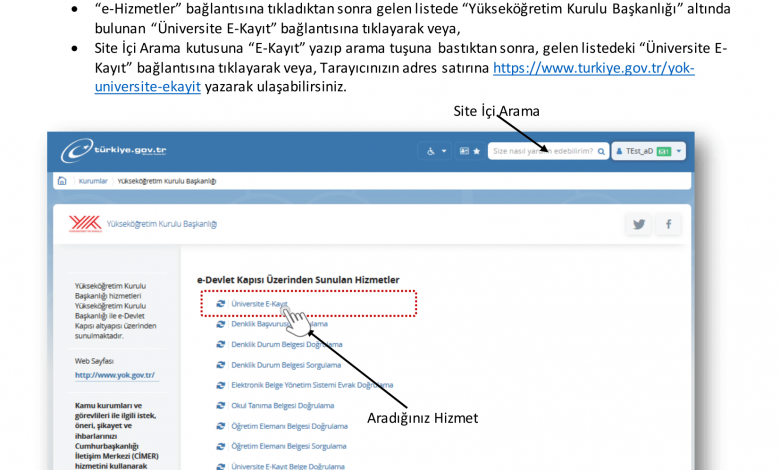Screen dimensions: 780x470
Task: Share on Twitter button
Action: pyautogui.click(x=639, y=224)
